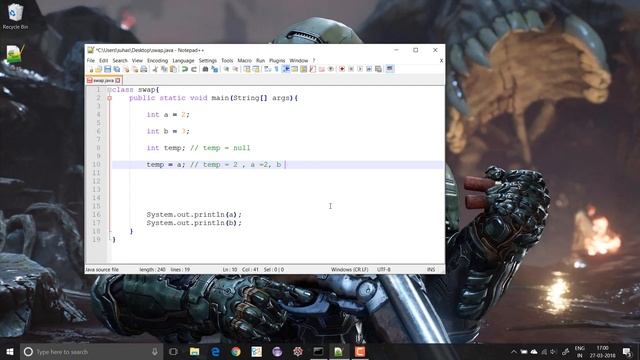Open the Macro menu

(x=244, y=60)
